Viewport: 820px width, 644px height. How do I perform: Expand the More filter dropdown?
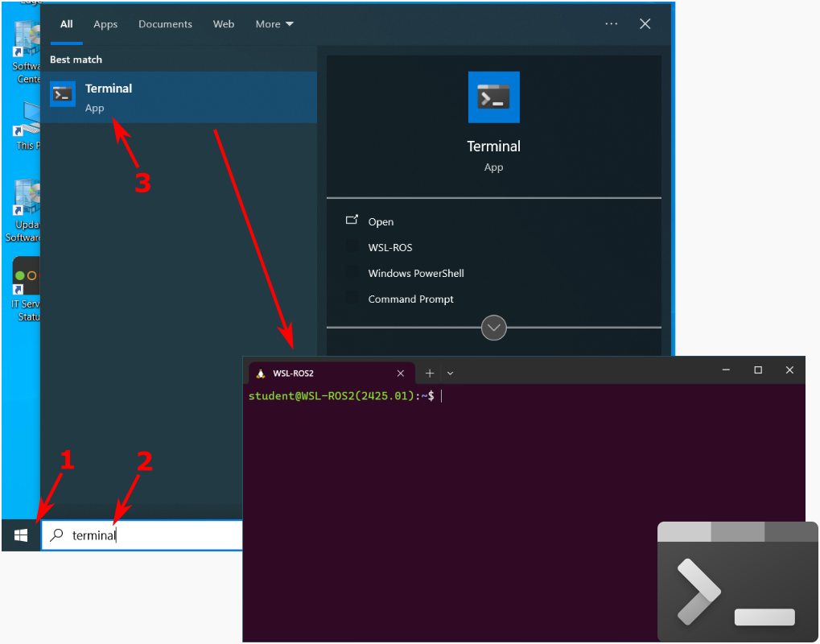click(274, 24)
